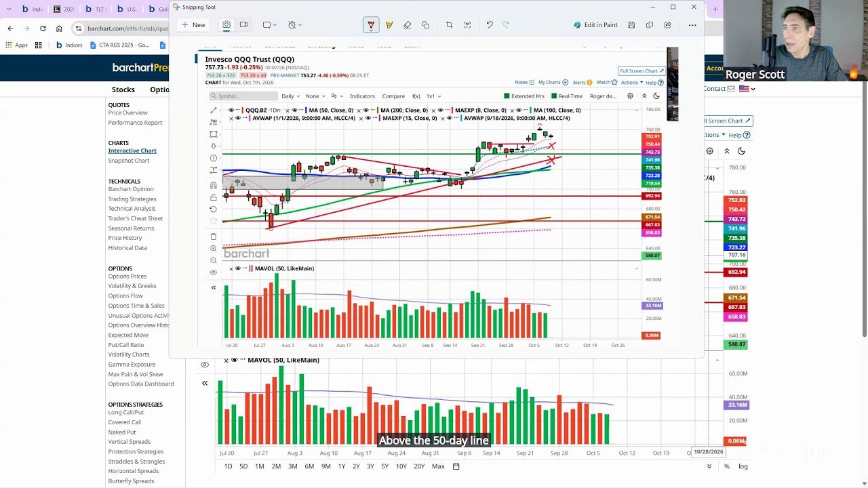Select the 3M time range
Image resolution: width=868 pixels, height=488 pixels.
pos(292,466)
